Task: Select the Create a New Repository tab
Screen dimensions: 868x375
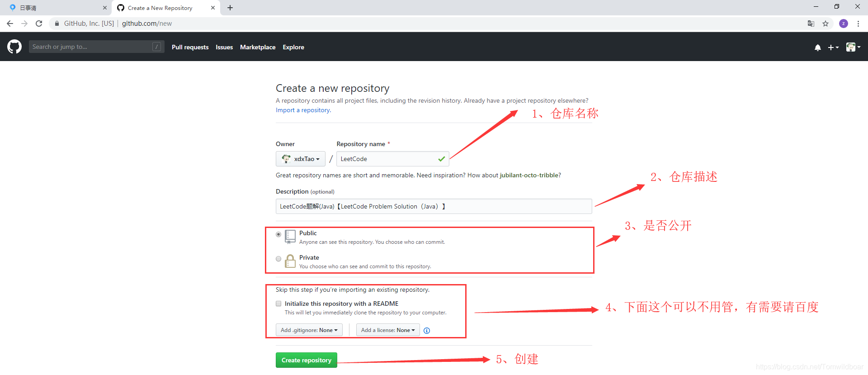Action: 166,8
